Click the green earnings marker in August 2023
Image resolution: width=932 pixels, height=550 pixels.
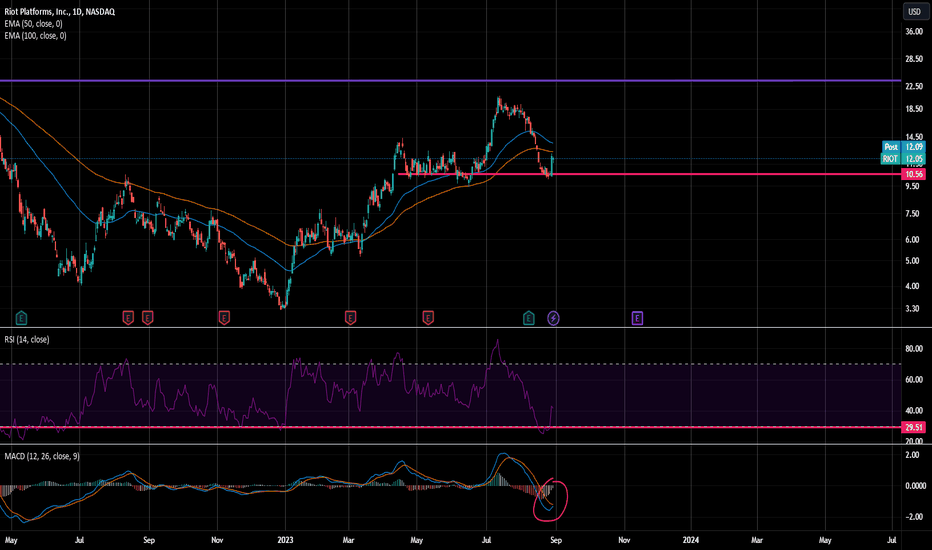tap(528, 318)
